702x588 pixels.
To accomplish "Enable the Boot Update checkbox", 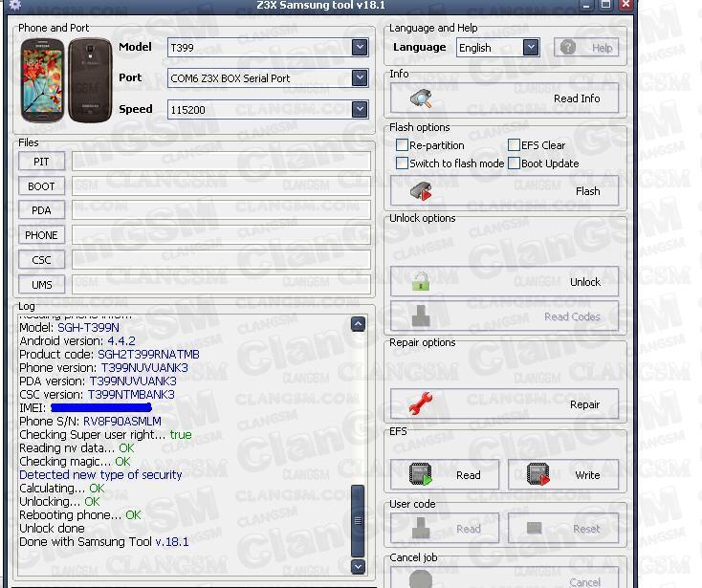I will pos(514,163).
